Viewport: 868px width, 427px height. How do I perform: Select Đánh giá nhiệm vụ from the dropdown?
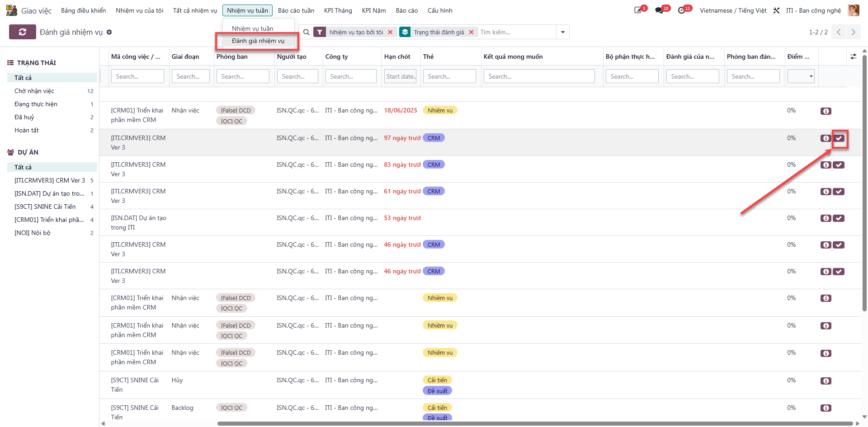click(258, 41)
